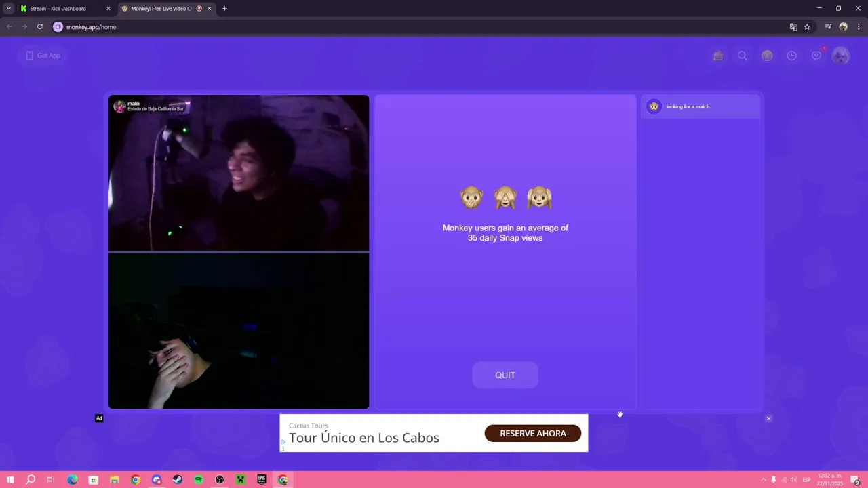Viewport: 868px width, 488px height.
Task: Click the Snap views tip text
Action: [x=505, y=232]
